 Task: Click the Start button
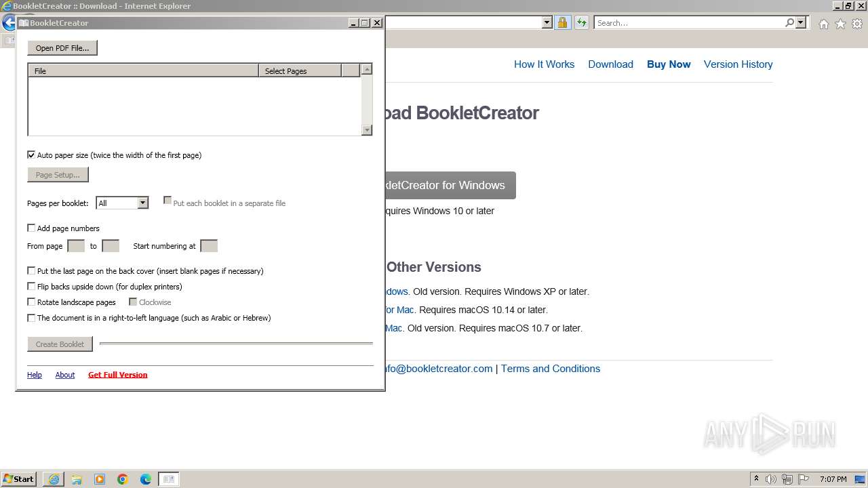(19, 479)
